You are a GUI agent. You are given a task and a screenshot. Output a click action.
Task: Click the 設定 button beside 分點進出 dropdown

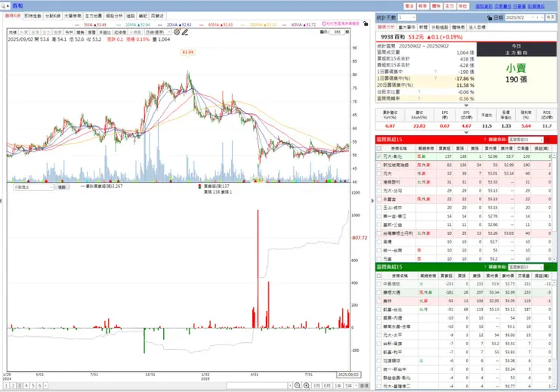click(x=62, y=187)
